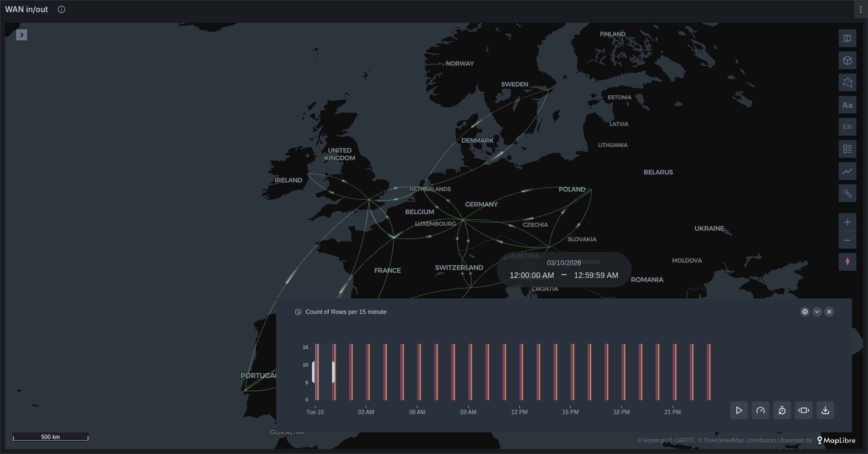Reset map bearing with compass
The width and height of the screenshot is (868, 454).
(x=847, y=261)
